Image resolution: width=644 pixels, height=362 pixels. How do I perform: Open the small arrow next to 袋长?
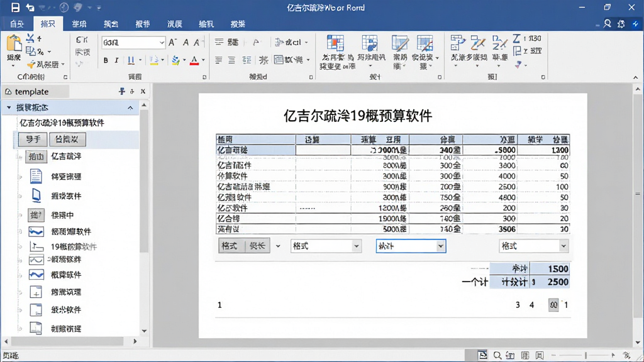pos(278,246)
